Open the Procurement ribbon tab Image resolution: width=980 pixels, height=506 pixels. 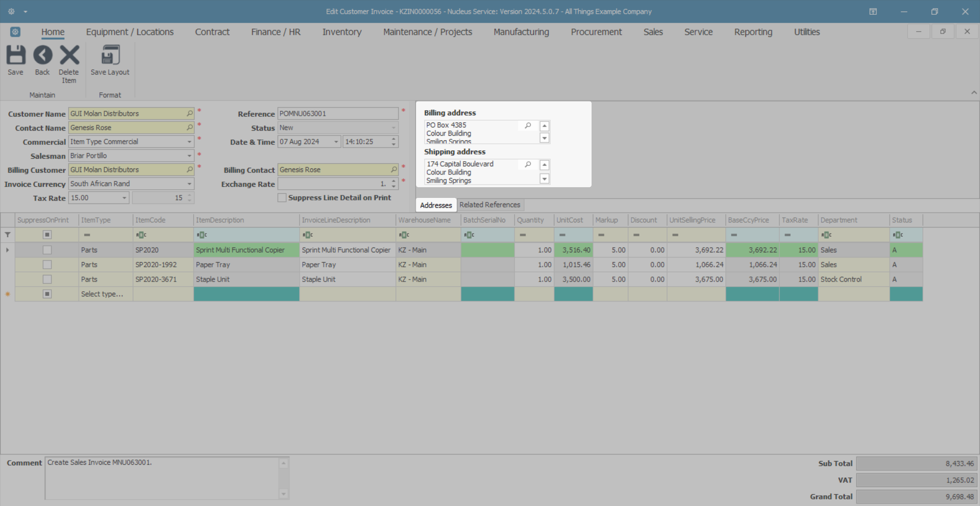[596, 32]
